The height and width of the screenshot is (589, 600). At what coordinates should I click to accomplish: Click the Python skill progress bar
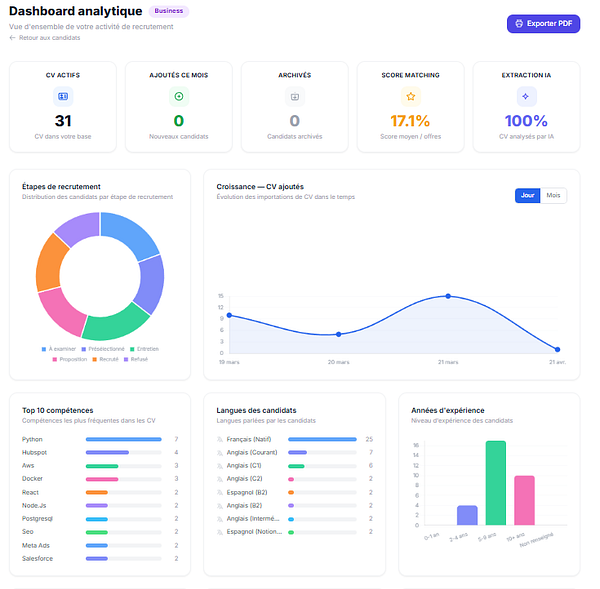[x=124, y=439]
